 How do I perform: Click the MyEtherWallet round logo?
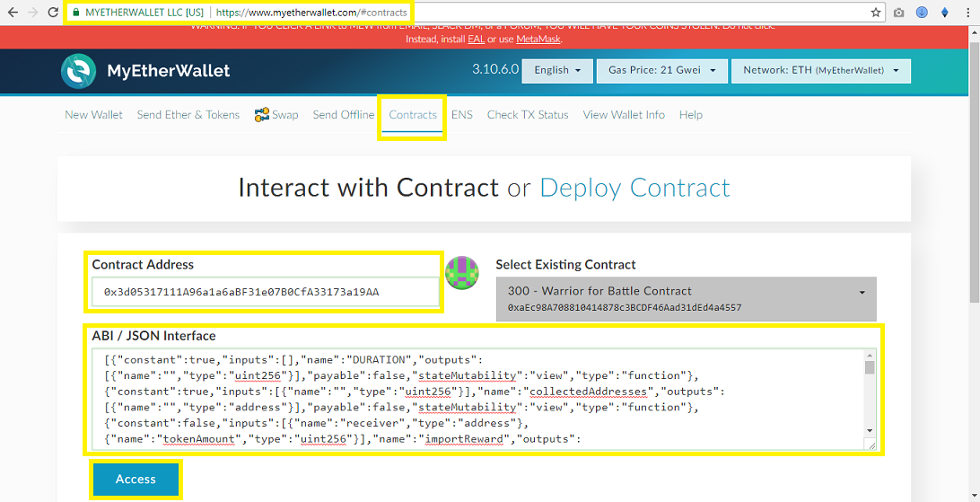79,71
